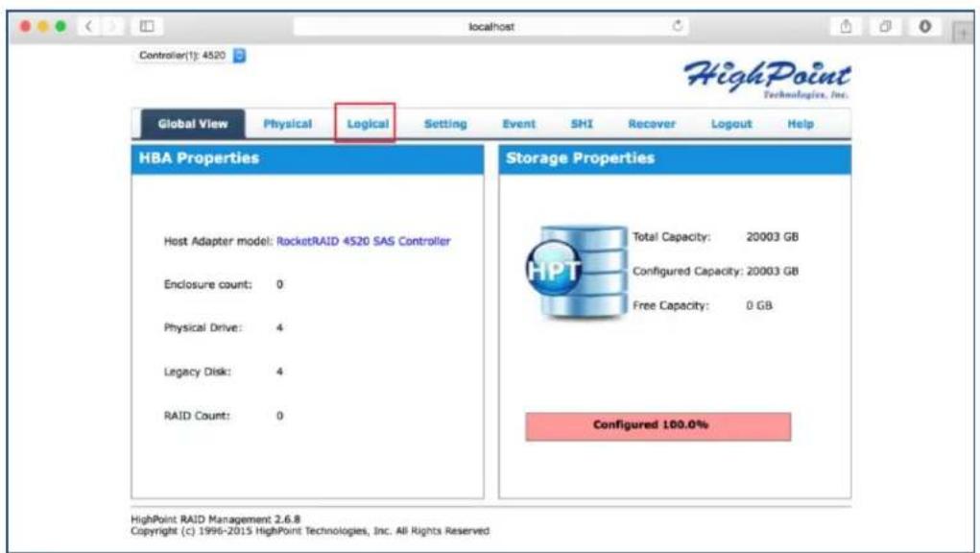The height and width of the screenshot is (553, 980).
Task: Click the Enclosure count label
Action: click(x=208, y=284)
